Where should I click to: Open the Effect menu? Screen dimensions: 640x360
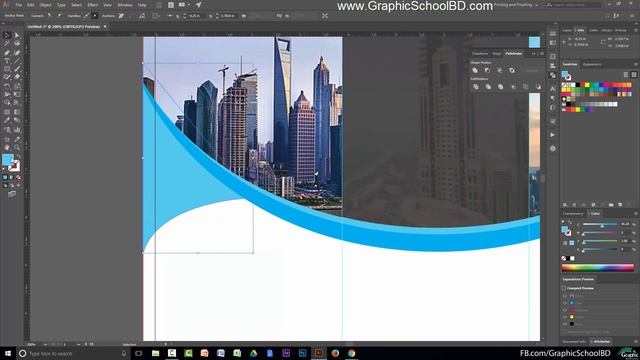pos(93,5)
